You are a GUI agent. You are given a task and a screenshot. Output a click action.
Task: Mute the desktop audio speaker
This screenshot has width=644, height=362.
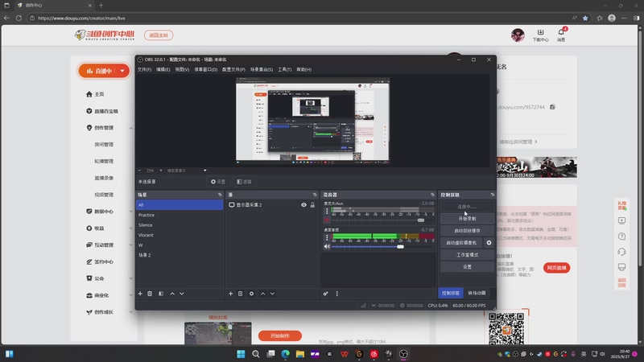coord(327,247)
